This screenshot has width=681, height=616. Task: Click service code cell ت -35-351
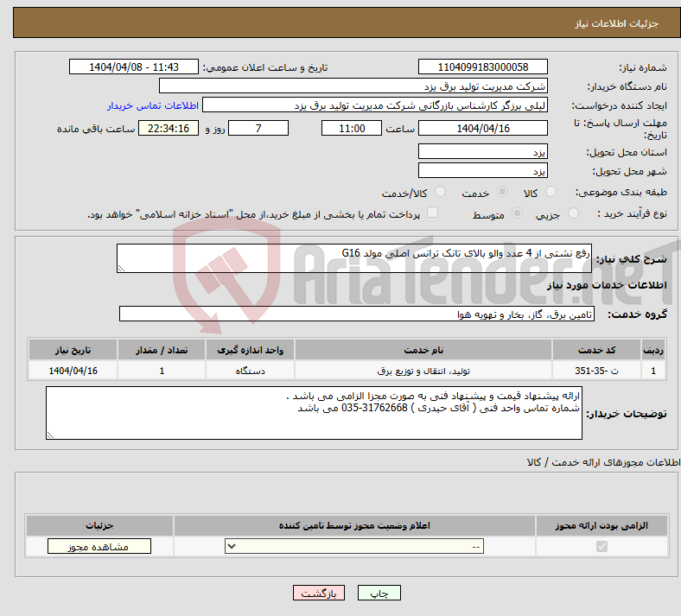tap(597, 371)
